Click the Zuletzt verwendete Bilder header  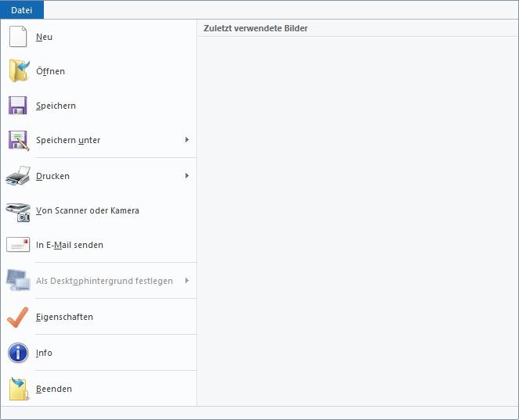pos(255,28)
